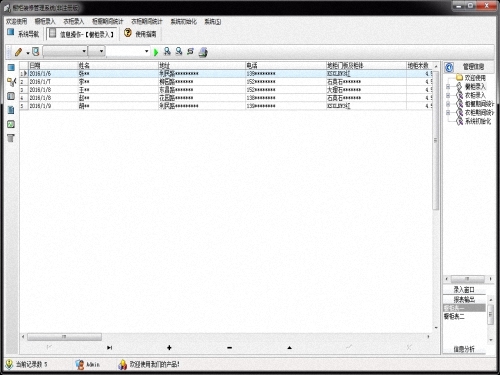The height and width of the screenshot is (375, 500).
Task: Select 橱柜表二 in the report list
Action: [464, 316]
